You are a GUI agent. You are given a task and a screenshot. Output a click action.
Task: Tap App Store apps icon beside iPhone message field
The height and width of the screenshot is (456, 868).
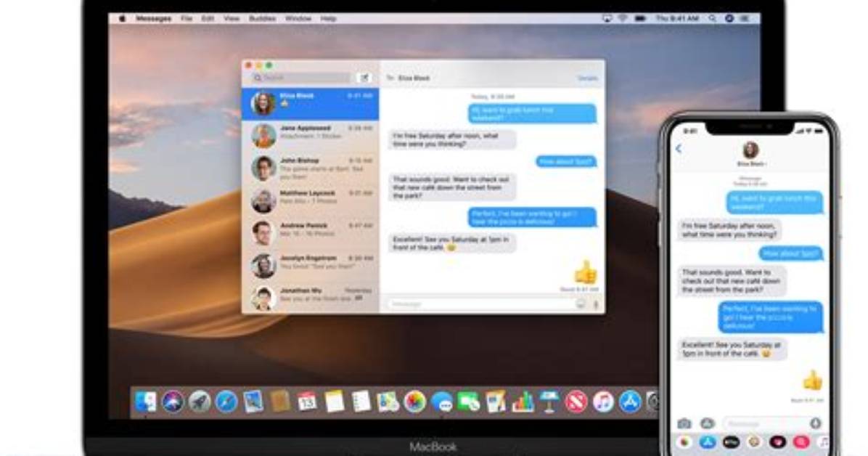708,424
